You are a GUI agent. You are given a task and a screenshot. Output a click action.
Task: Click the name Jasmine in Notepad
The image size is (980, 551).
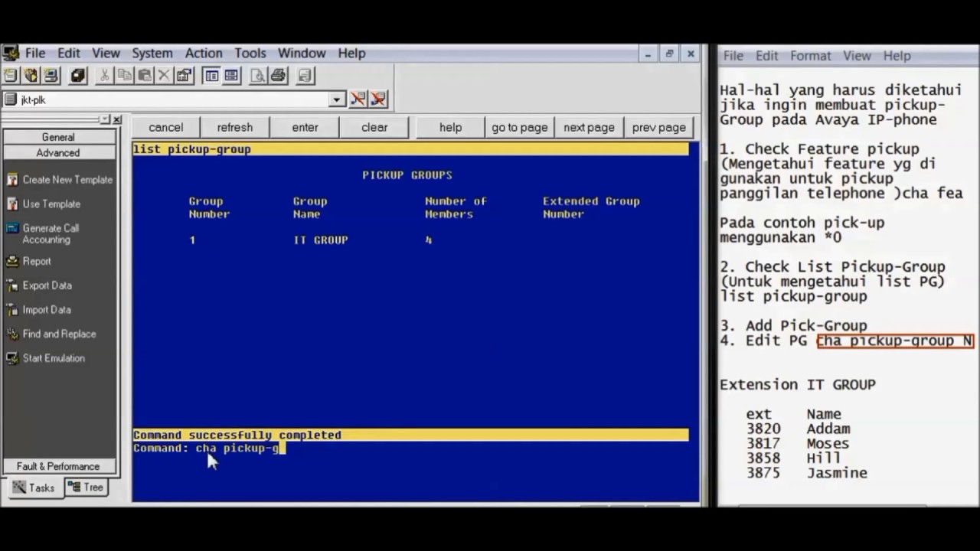point(837,473)
